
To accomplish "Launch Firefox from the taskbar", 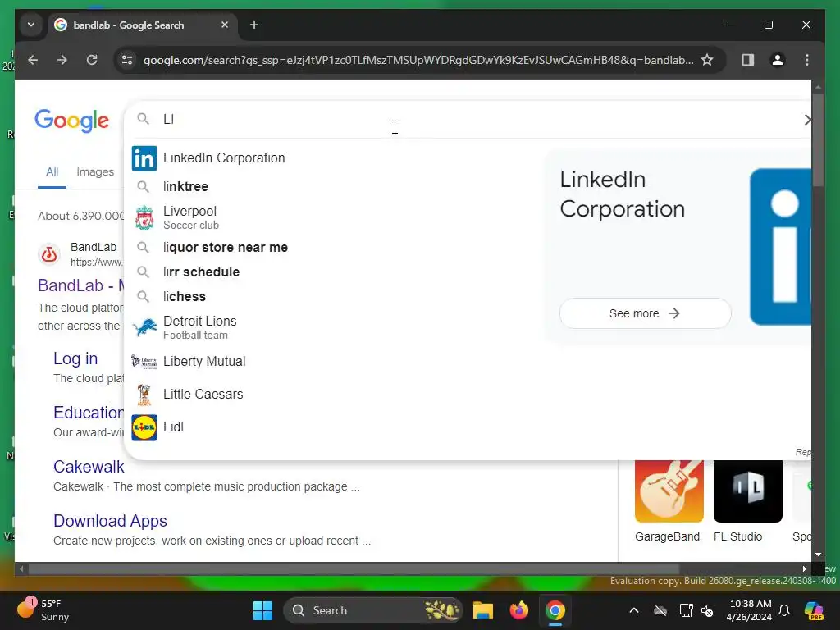I will [518, 610].
